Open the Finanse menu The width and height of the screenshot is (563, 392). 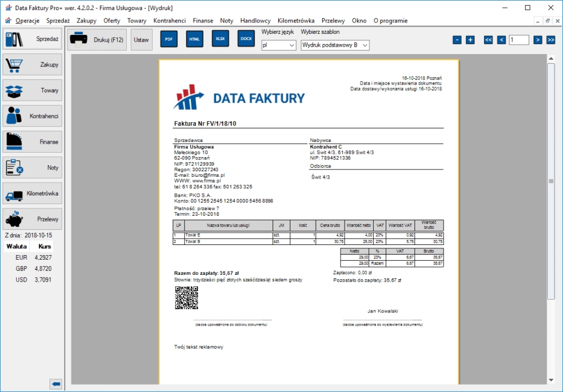pyautogui.click(x=203, y=21)
